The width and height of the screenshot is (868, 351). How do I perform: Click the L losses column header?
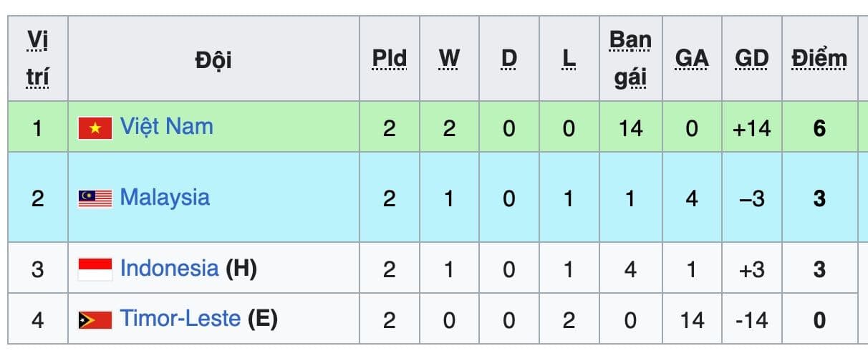point(569,59)
